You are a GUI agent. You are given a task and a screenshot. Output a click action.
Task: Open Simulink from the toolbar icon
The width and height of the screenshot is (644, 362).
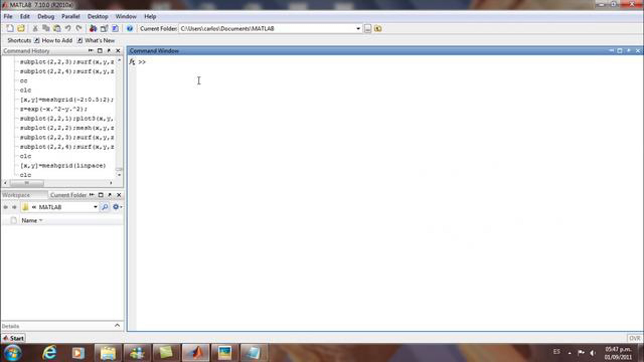click(93, 28)
